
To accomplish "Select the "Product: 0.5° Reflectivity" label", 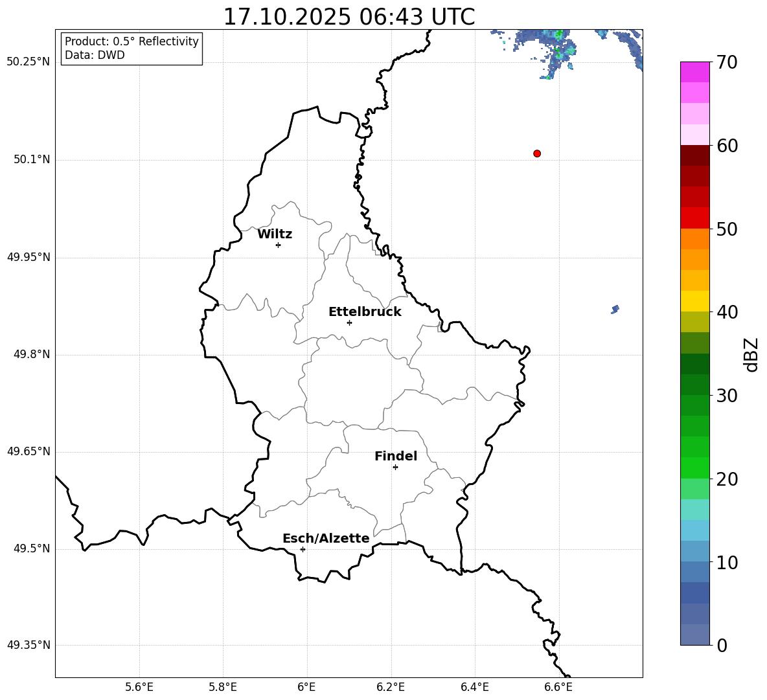I will 132,41.
